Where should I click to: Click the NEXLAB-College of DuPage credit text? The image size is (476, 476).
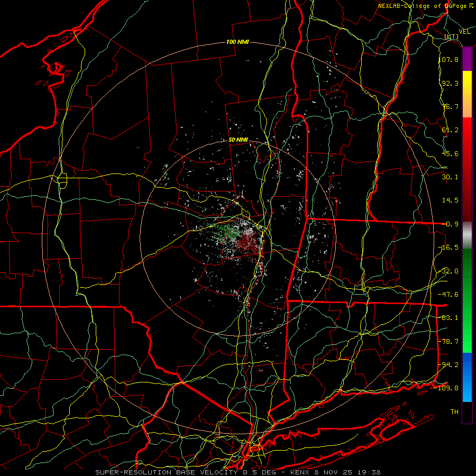tap(426, 6)
